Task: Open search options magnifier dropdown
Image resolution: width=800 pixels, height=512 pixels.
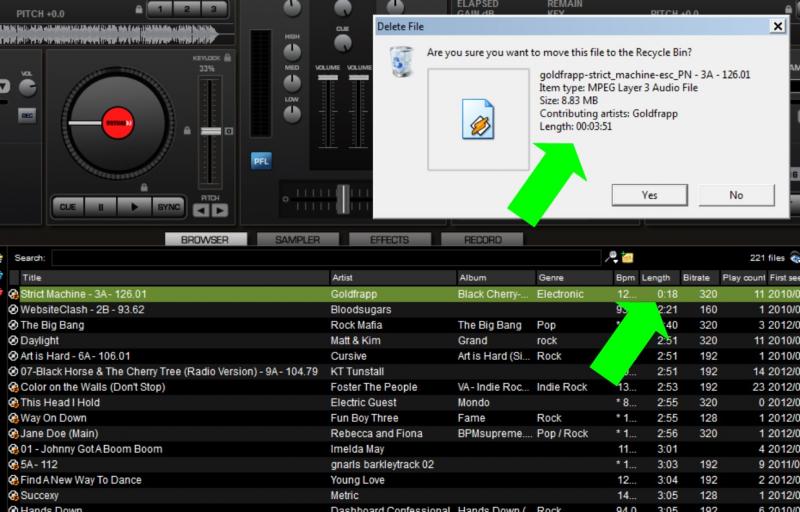Action: [611, 258]
